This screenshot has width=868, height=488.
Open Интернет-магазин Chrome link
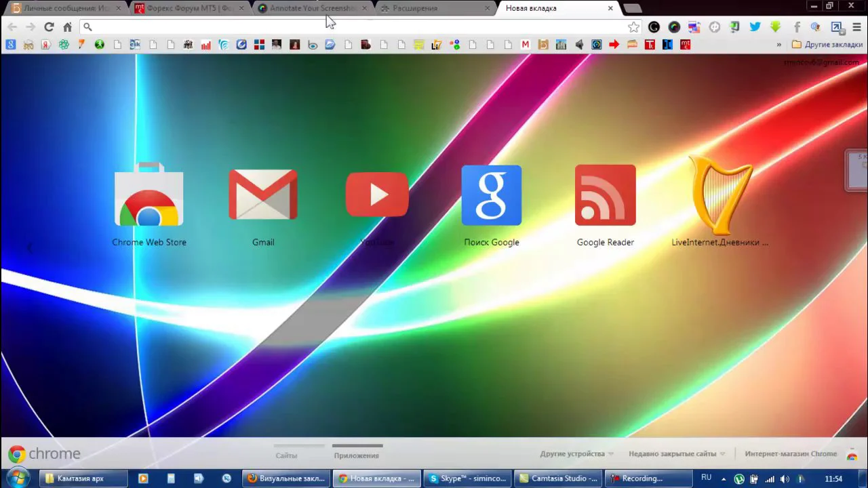click(x=791, y=454)
